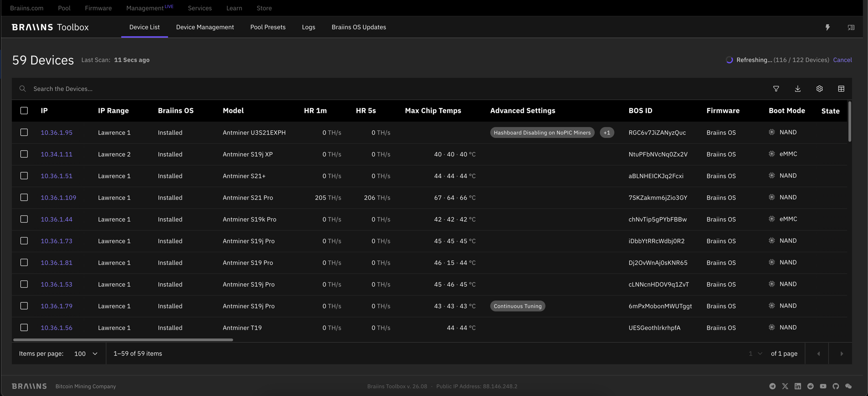Go to the previous page arrow

point(819,353)
